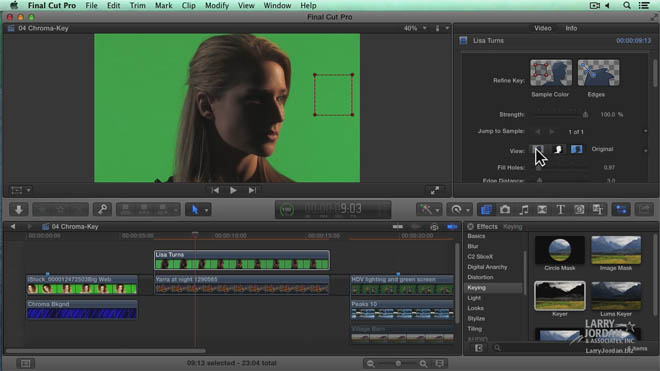Open the viewer 40% zoom dropdown
This screenshot has width=660, height=371.
tap(415, 28)
